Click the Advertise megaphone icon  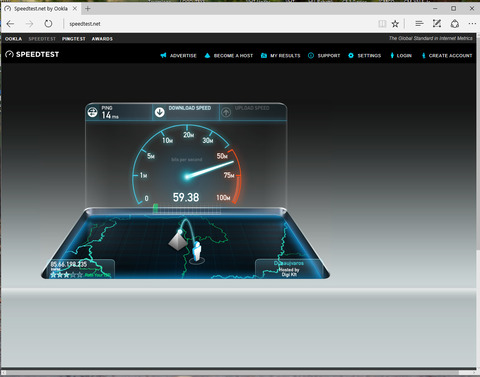pyautogui.click(x=163, y=55)
